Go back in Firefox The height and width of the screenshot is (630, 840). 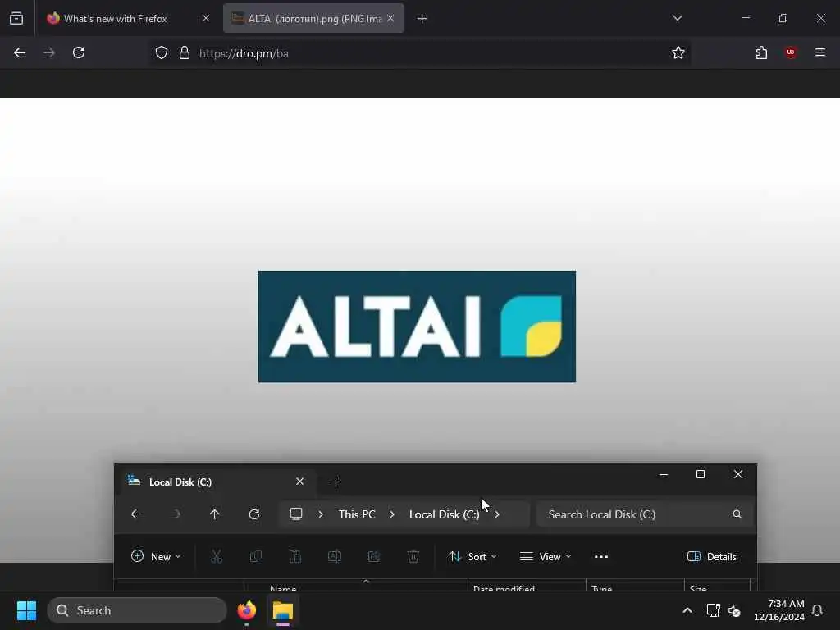pyautogui.click(x=20, y=52)
